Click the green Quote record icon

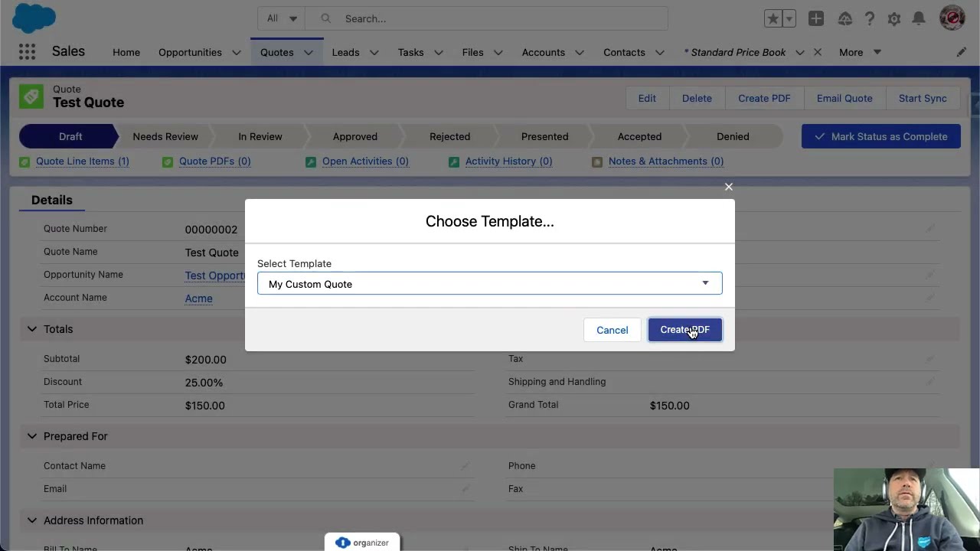(31, 96)
